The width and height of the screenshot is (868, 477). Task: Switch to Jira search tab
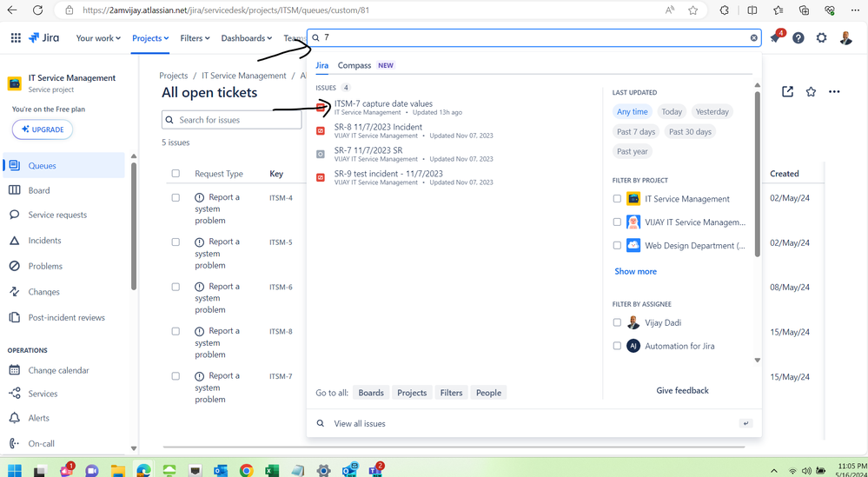[322, 65]
